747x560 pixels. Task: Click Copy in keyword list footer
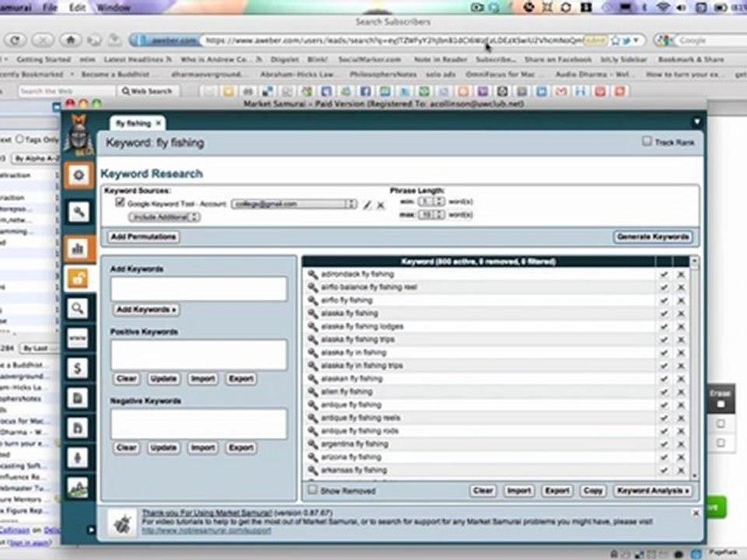pos(593,491)
